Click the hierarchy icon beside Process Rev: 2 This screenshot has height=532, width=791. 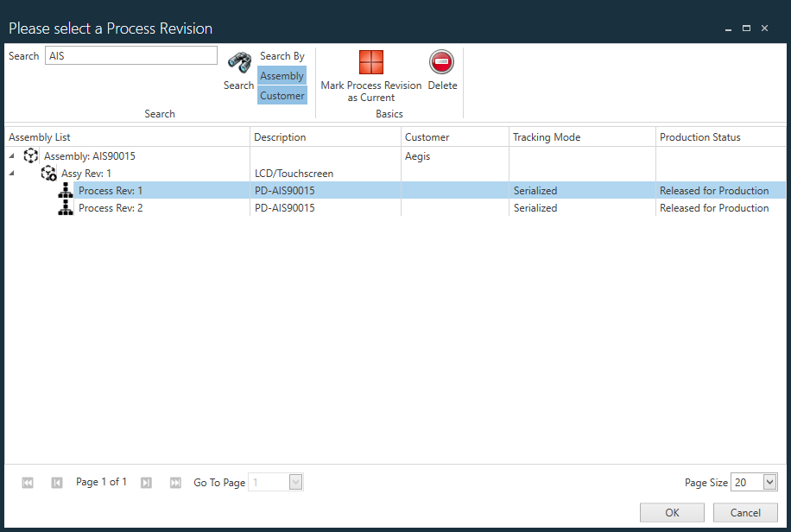tap(65, 207)
